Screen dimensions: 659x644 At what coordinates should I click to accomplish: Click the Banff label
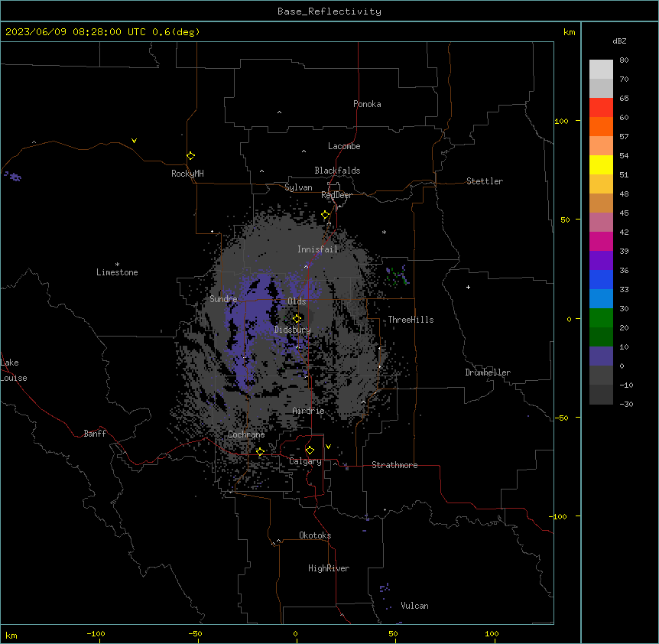(x=95, y=434)
